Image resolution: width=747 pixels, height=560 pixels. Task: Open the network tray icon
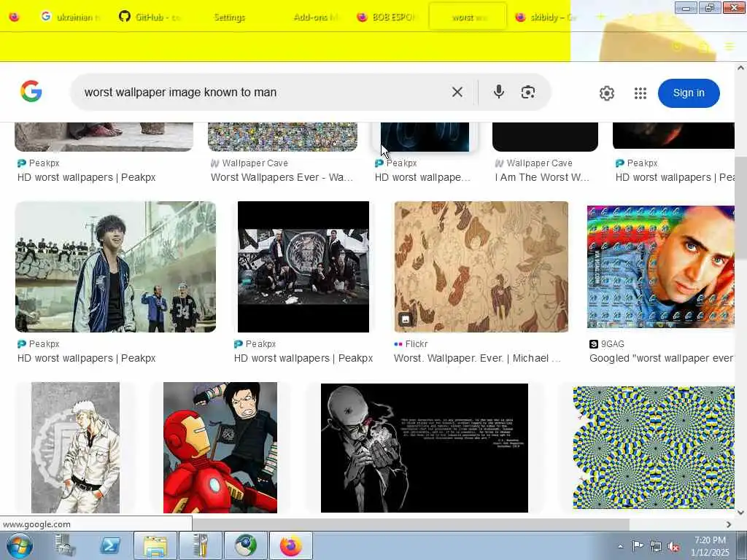point(656,547)
